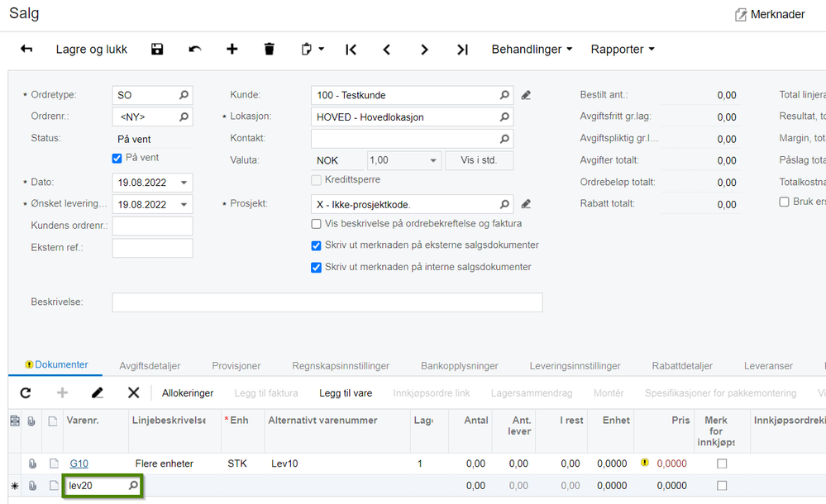
Task: Jump to the first record
Action: [351, 50]
